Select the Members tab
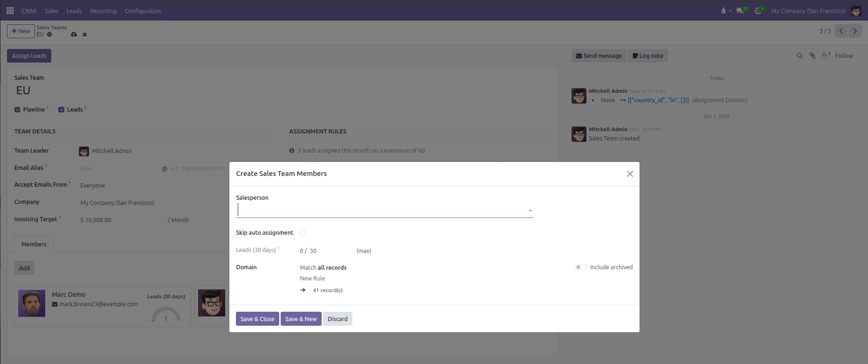The width and height of the screenshot is (868, 364). click(34, 244)
